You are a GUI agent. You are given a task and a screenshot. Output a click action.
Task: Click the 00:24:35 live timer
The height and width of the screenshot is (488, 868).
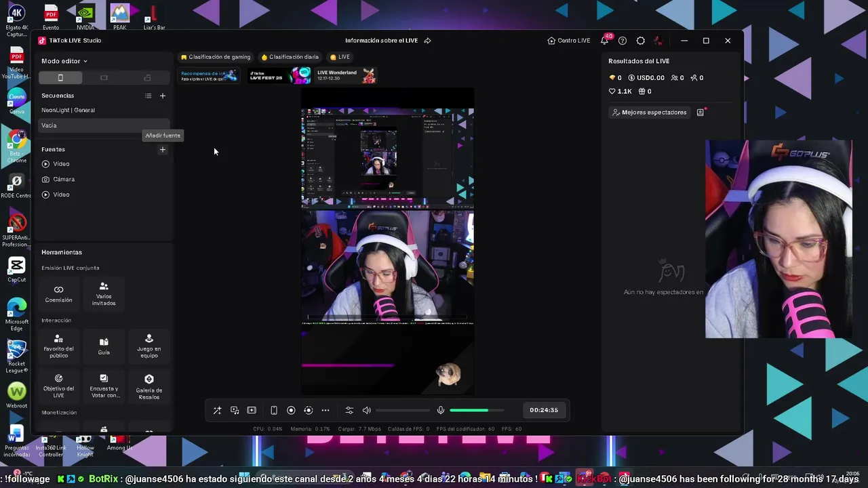(x=544, y=410)
